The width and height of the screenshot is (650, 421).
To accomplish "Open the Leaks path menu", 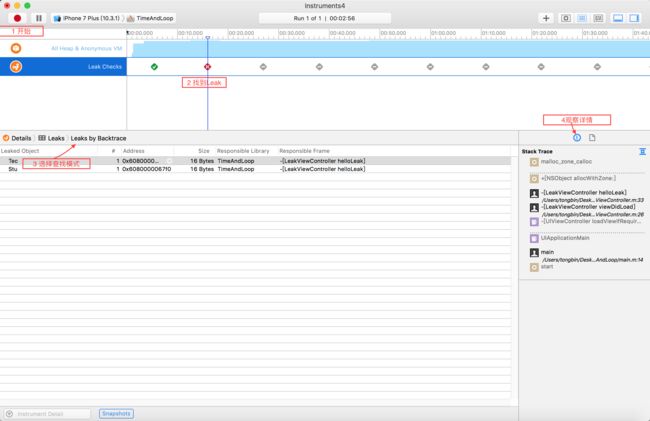I will tap(56, 138).
